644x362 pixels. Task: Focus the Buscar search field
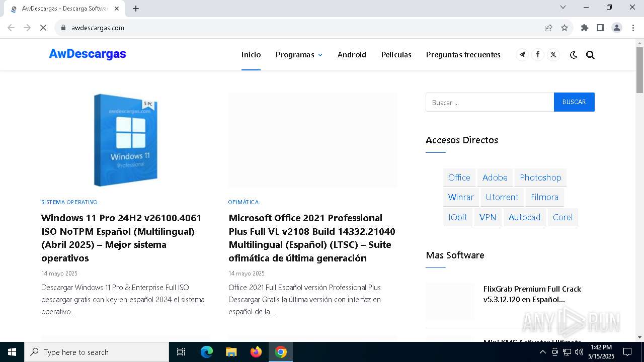490,102
